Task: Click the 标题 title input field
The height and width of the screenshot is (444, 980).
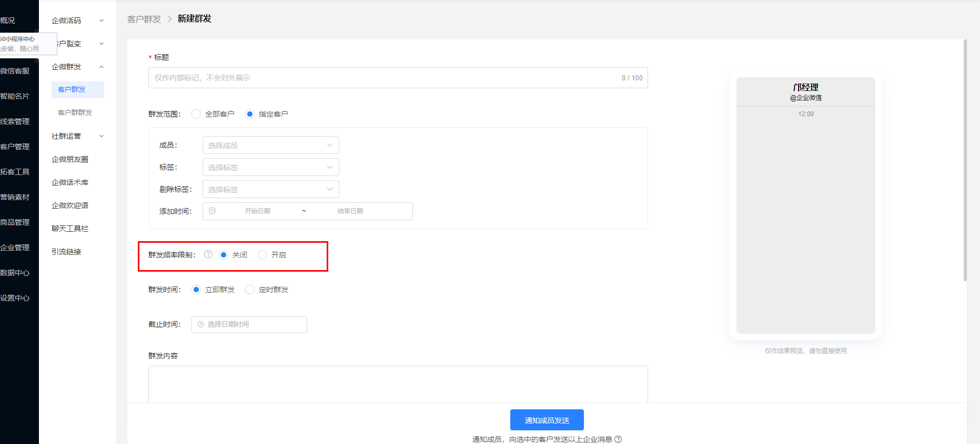Action: pos(384,78)
